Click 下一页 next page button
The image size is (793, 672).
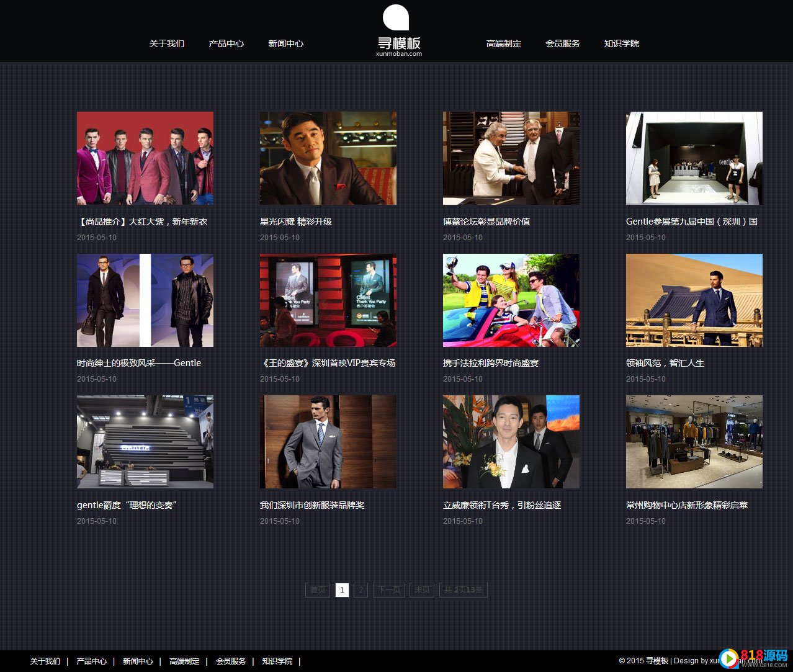pos(389,590)
